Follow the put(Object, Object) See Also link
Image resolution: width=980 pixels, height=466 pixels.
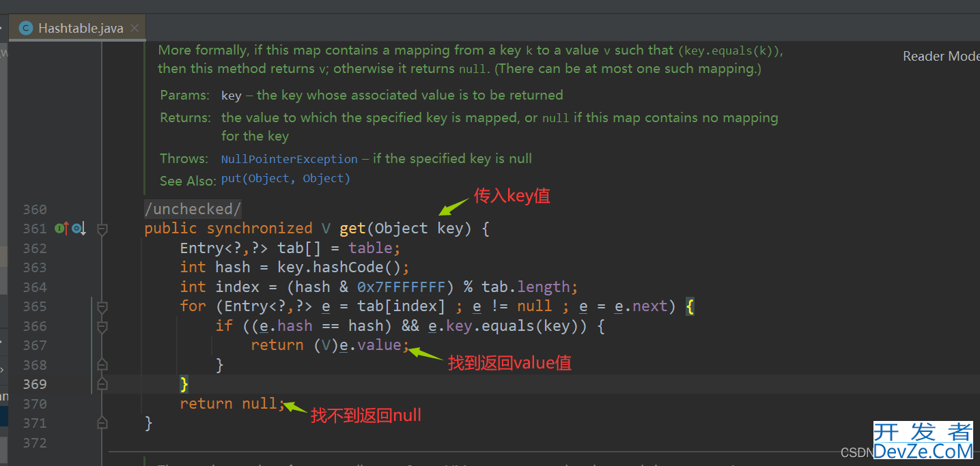pos(285,179)
